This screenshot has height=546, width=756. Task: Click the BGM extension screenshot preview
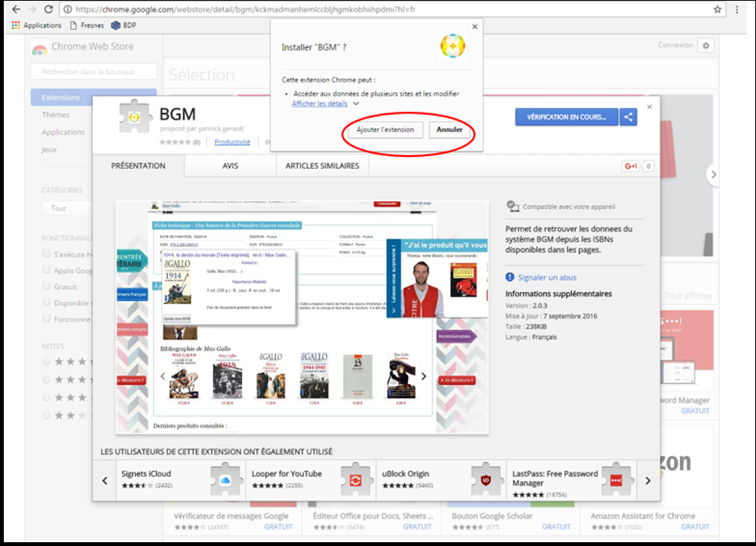(x=302, y=317)
